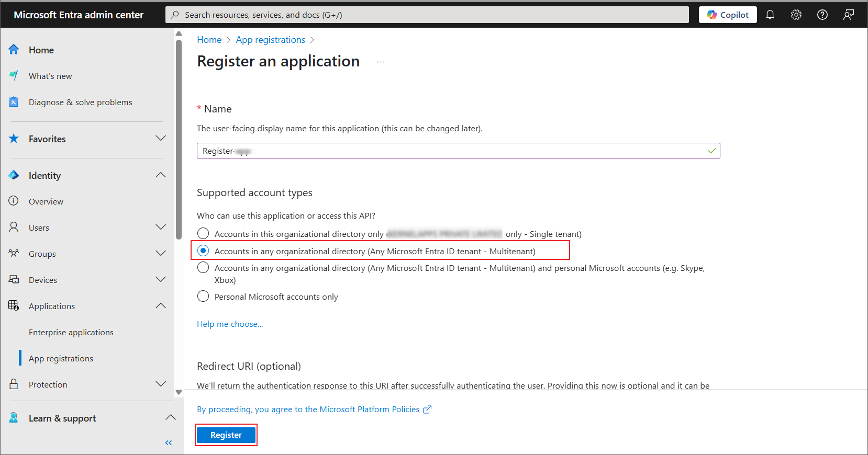Click the Register button

click(226, 435)
